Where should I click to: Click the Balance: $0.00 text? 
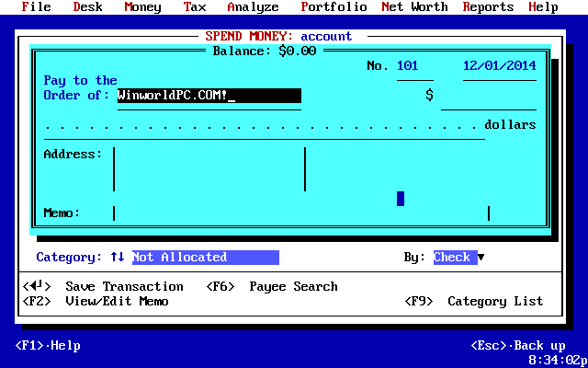(265, 52)
